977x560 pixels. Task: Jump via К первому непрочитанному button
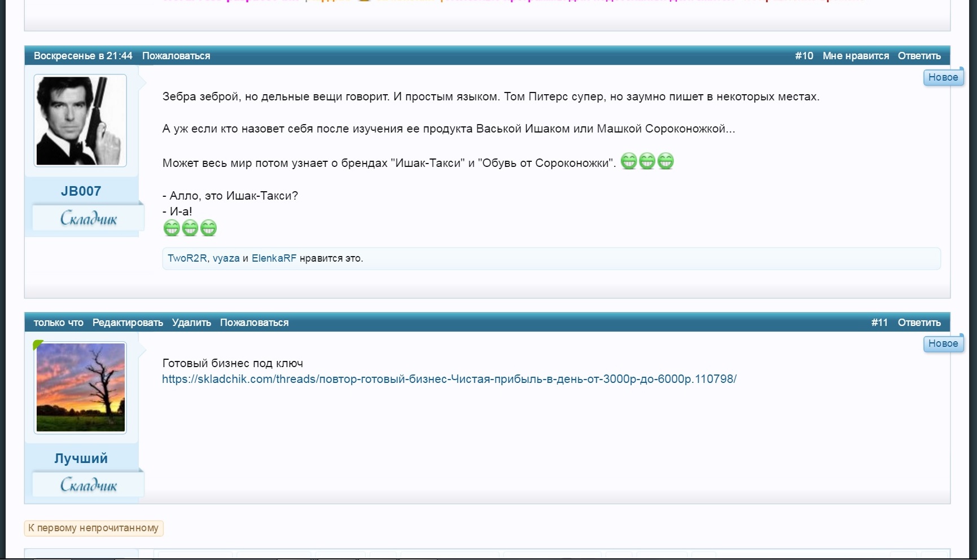coord(94,528)
